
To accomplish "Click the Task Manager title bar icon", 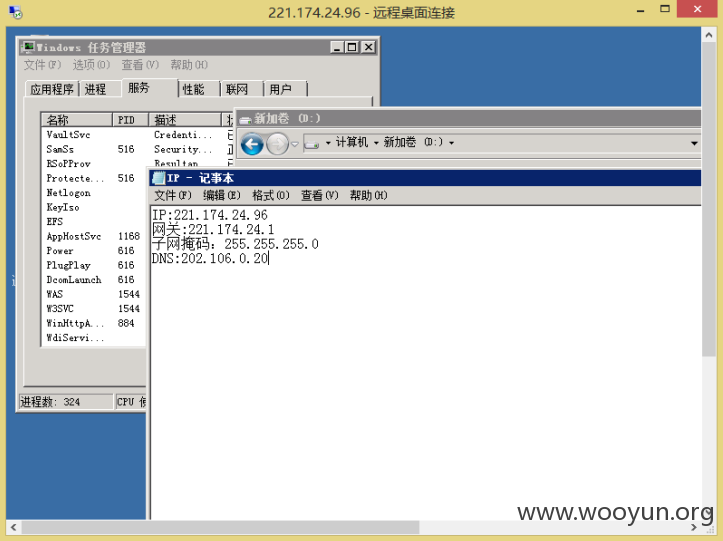I will tap(28, 47).
